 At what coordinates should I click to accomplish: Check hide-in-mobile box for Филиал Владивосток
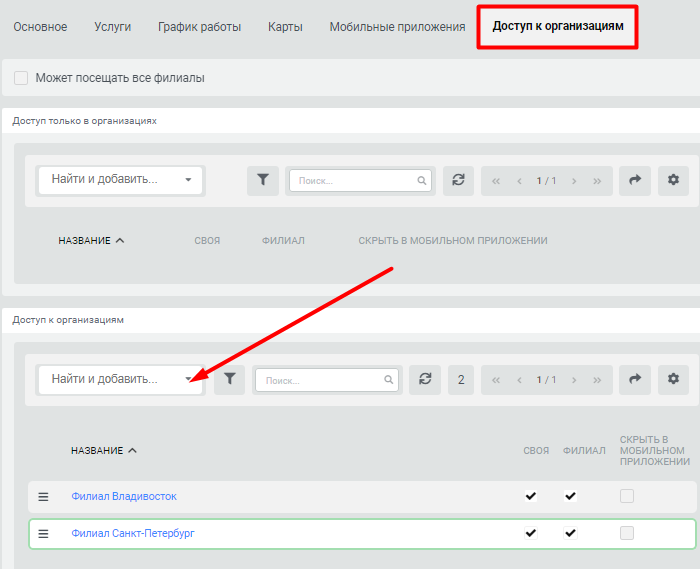(627, 496)
